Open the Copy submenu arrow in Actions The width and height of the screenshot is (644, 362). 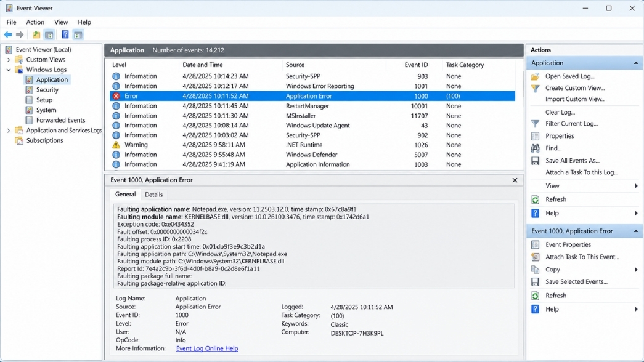[x=636, y=270]
